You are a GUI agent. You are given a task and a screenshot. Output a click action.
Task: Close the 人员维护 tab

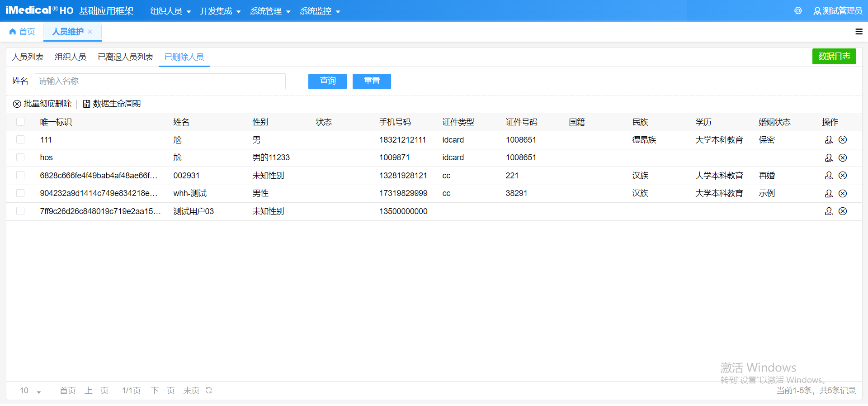pos(90,32)
